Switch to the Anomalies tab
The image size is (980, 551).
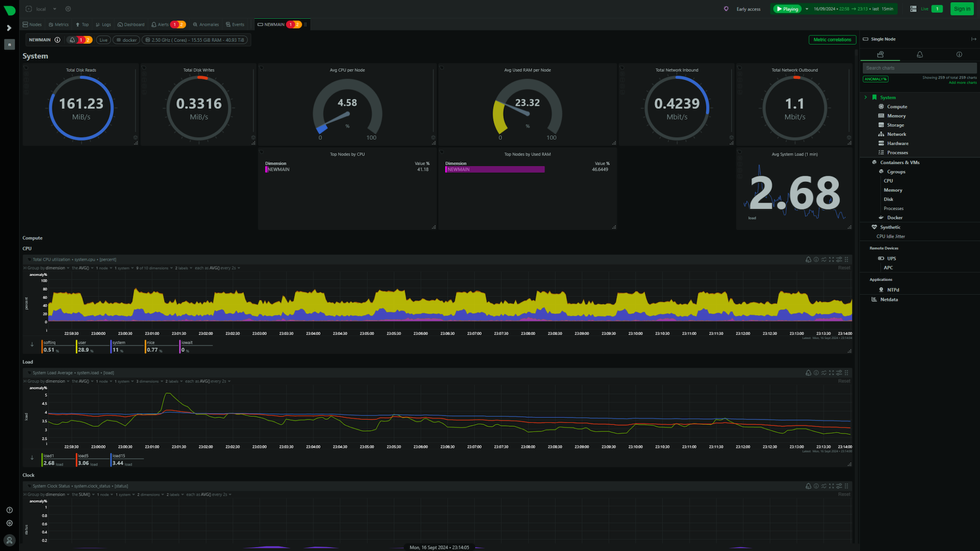point(206,24)
